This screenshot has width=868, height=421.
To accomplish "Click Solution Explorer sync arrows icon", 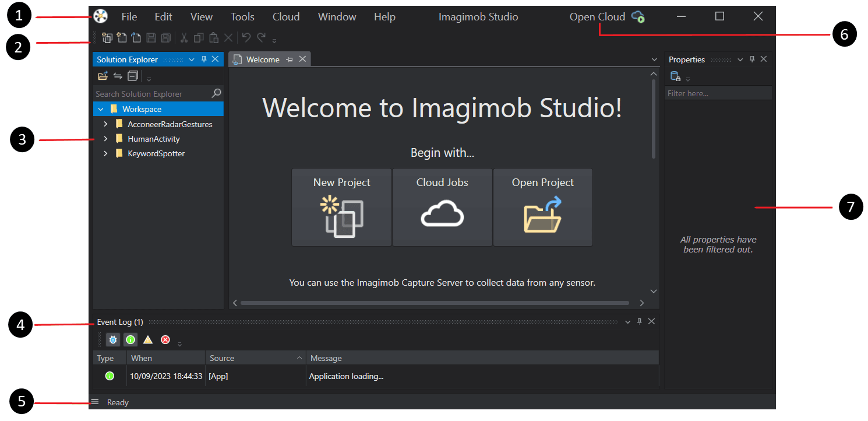I will pos(118,76).
